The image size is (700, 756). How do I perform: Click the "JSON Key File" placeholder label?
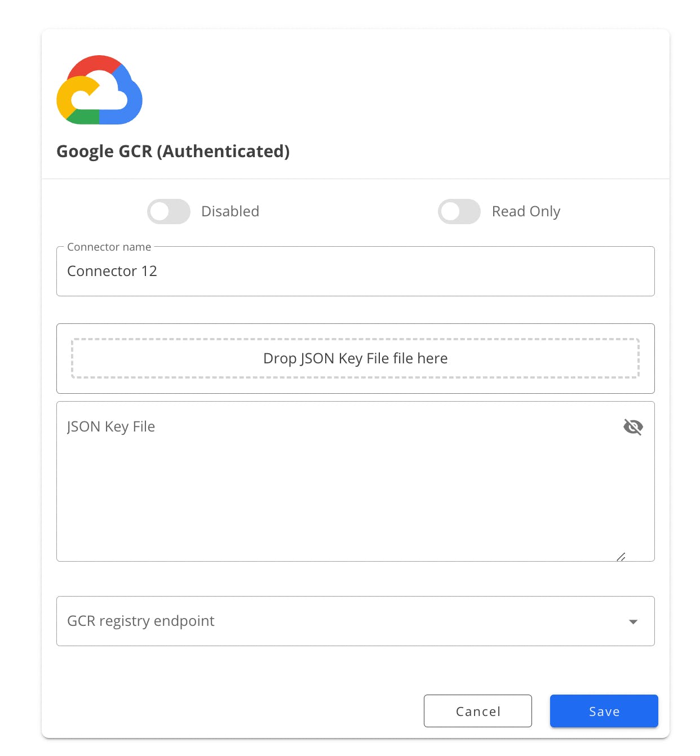point(111,426)
